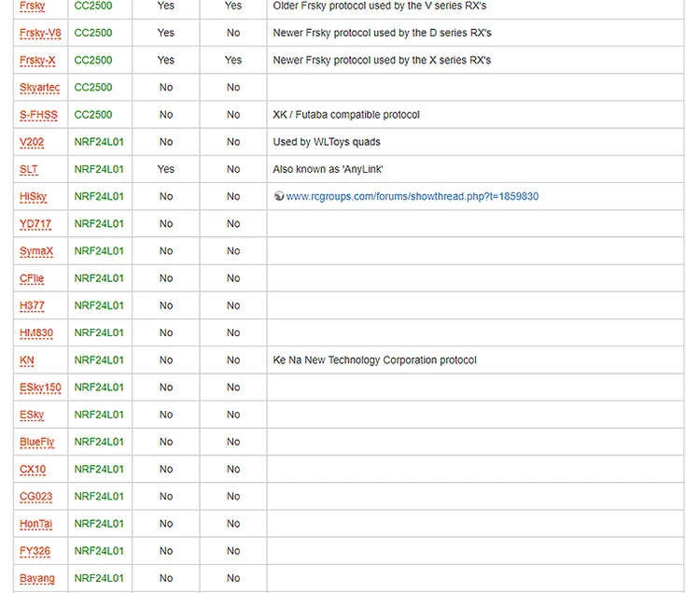Click the YD717 protocol link

pyautogui.click(x=35, y=224)
